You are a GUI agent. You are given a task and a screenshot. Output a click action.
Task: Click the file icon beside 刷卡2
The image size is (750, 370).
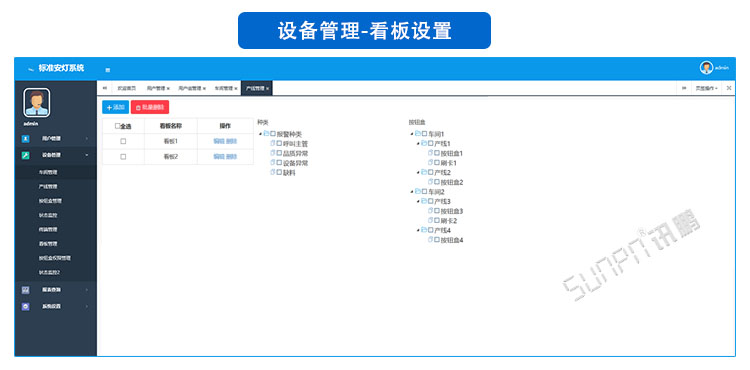pyautogui.click(x=430, y=220)
